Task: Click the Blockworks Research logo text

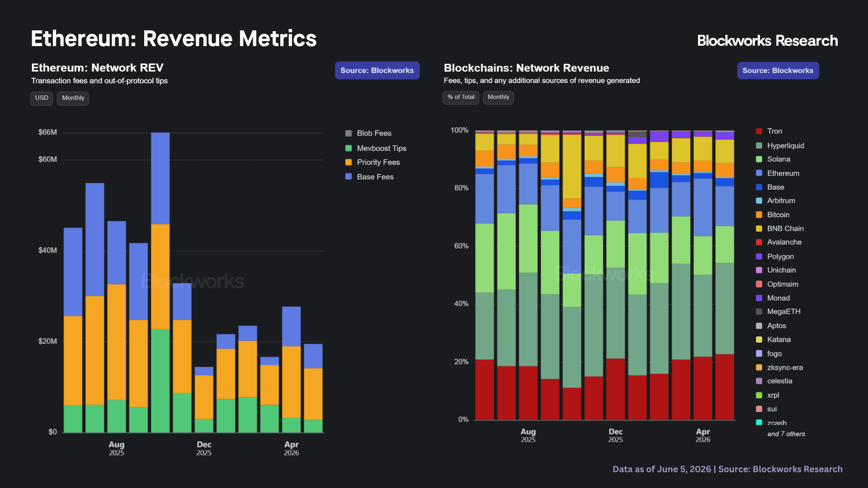Action: tap(767, 41)
